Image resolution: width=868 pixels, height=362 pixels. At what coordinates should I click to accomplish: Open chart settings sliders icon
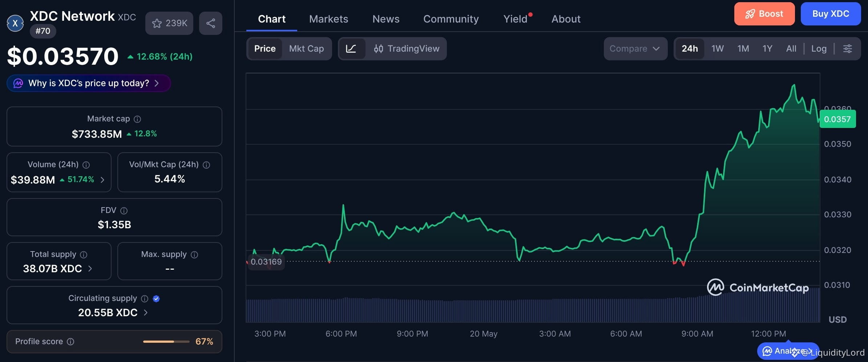point(848,49)
